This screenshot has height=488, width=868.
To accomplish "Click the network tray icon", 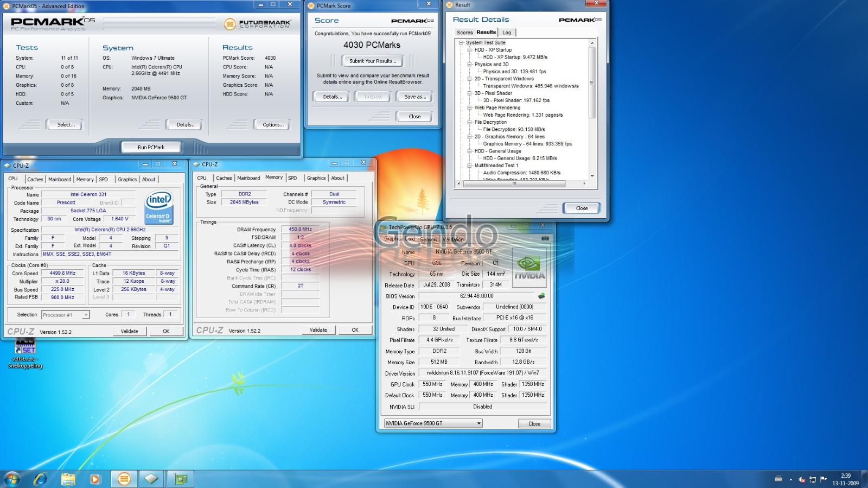I will pos(813,479).
